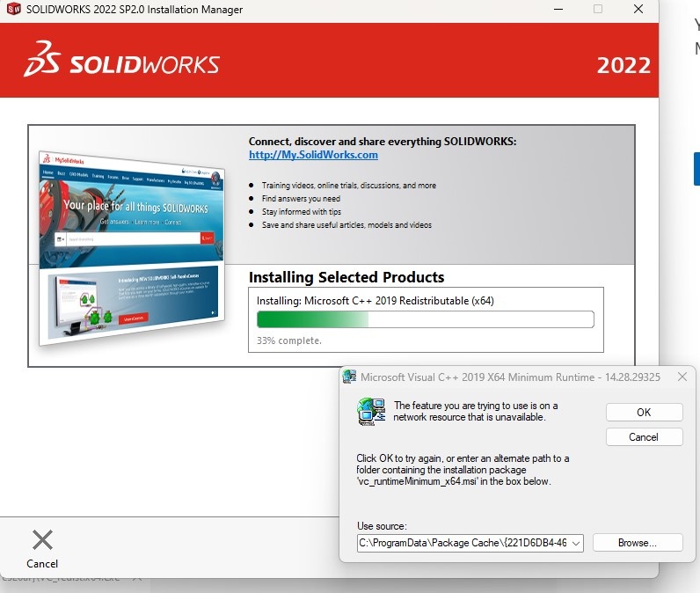Click the Self-Paced eCourses preview image
The image size is (700, 593).
(x=133, y=304)
